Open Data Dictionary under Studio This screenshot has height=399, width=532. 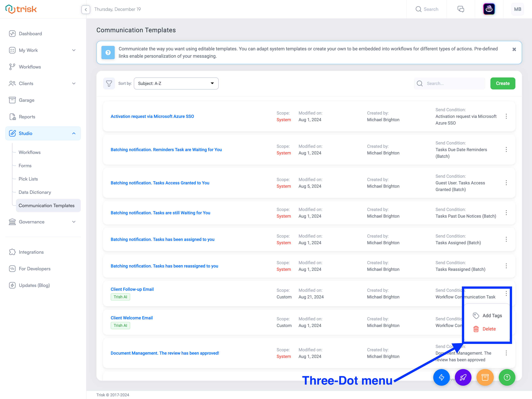35,192
